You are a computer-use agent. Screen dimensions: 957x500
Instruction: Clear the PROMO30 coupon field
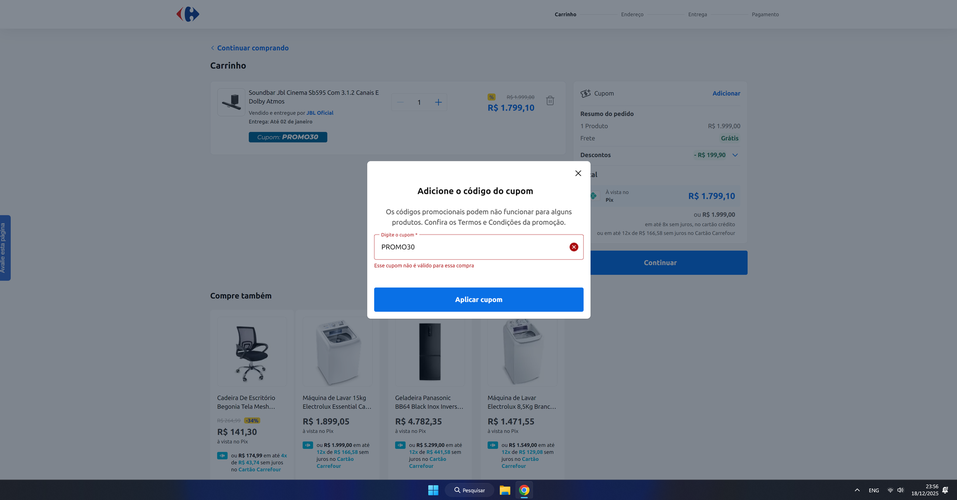click(574, 247)
